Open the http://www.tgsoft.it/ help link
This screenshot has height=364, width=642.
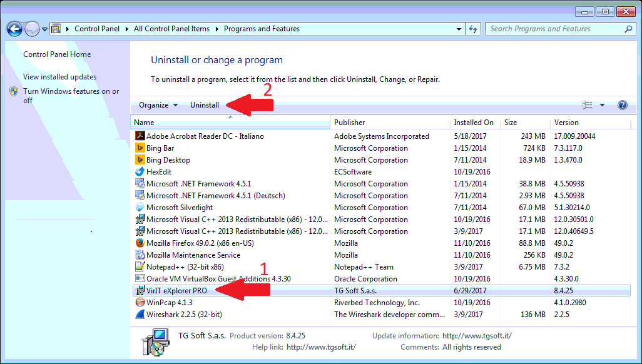pyautogui.click(x=321, y=347)
